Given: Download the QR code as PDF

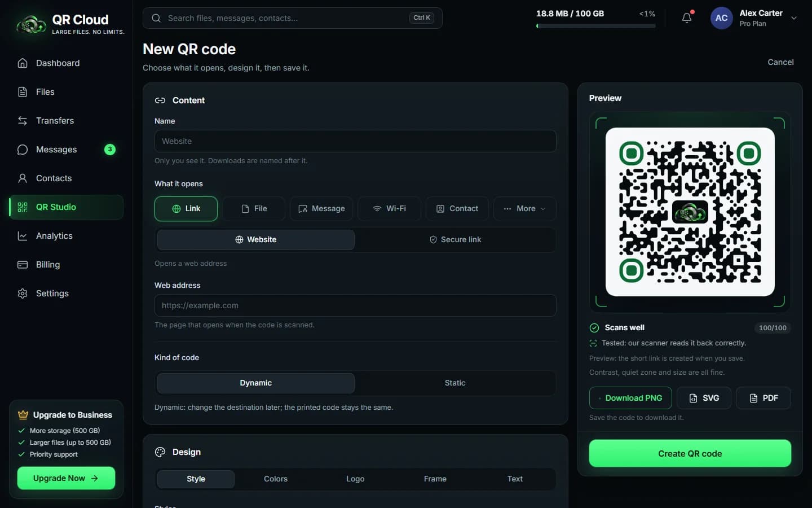Looking at the screenshot, I should coord(764,398).
